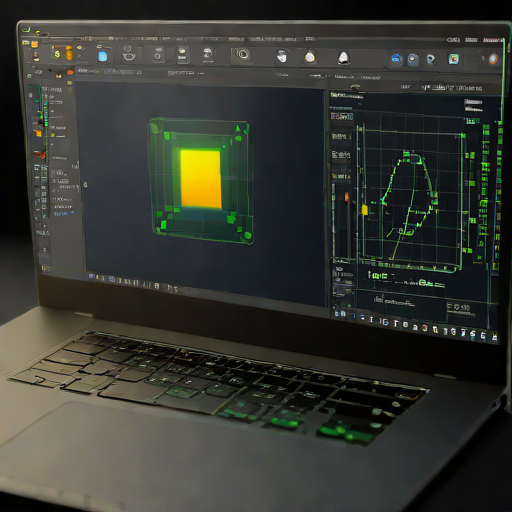Click the grey camera icon in right toolbar
This screenshot has height=512, width=512.
coord(413,59)
